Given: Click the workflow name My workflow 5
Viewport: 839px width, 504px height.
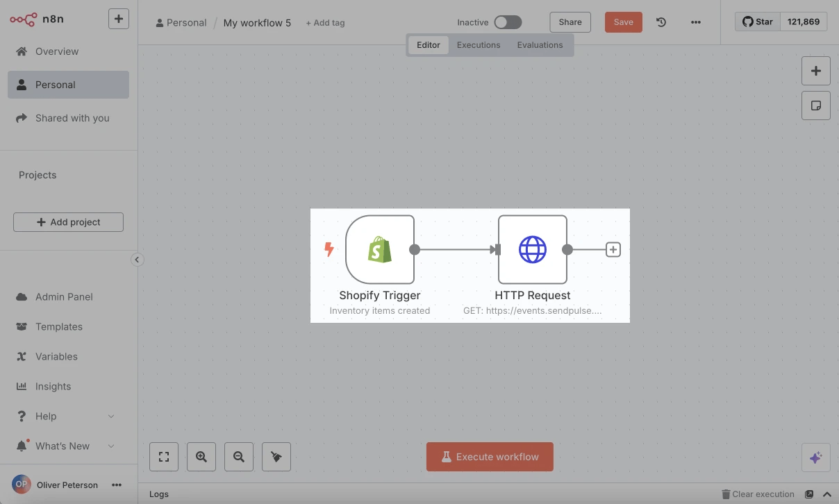Looking at the screenshot, I should pos(257,23).
